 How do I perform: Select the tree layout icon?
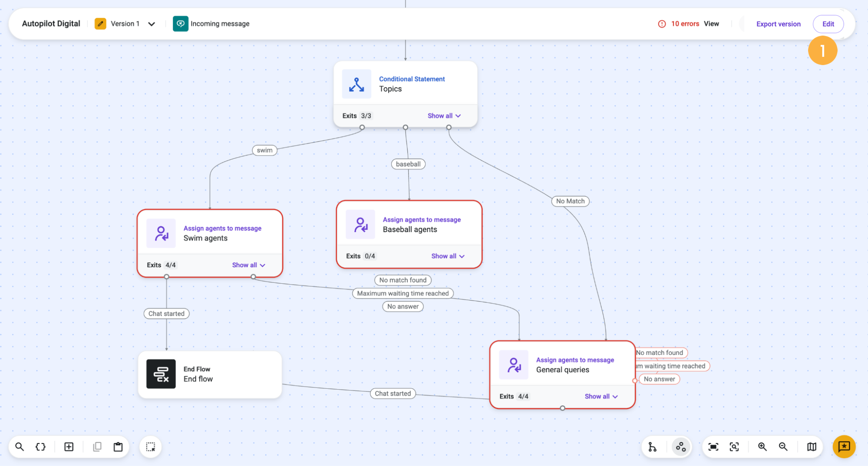[652, 446]
